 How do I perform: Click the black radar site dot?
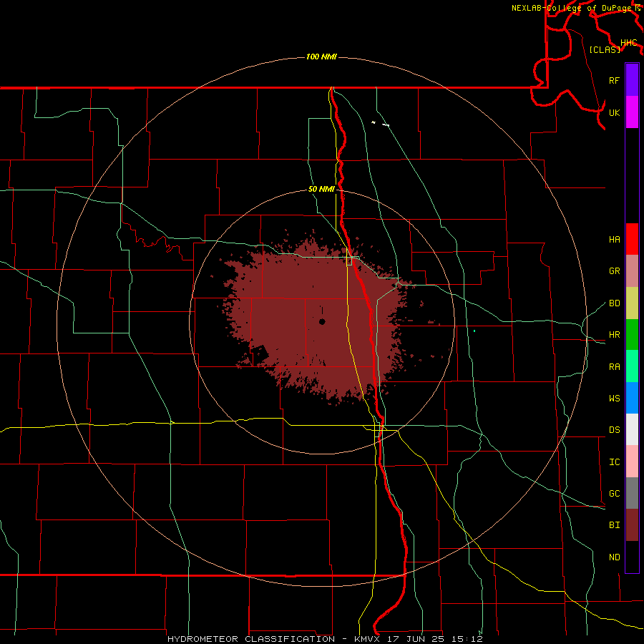(322, 322)
